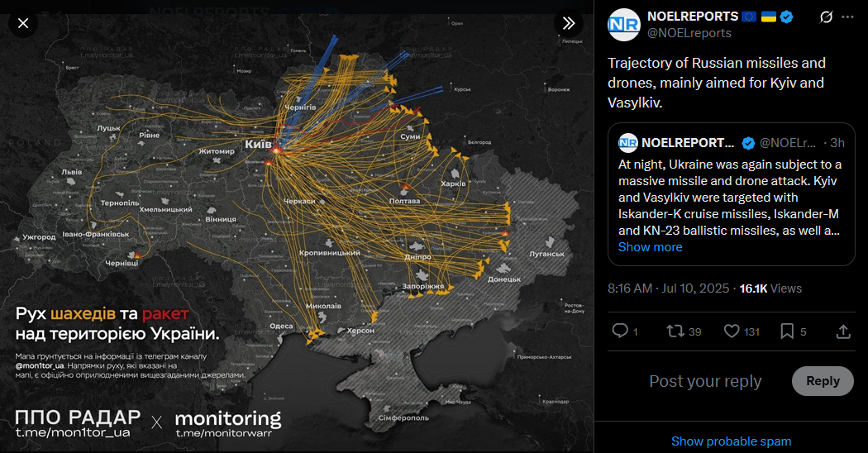Click the quoted post body text

pyautogui.click(x=731, y=197)
